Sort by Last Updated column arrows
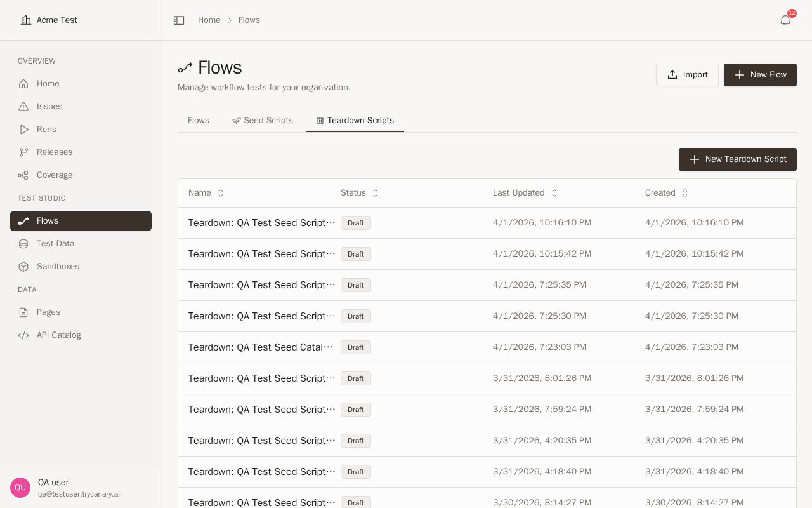812x508 pixels. click(x=554, y=193)
